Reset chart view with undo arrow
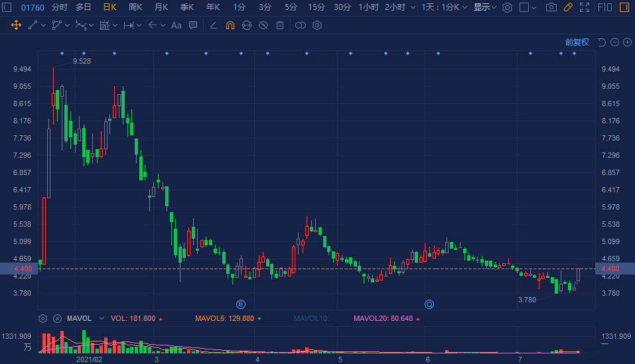635x364 pixels. [602, 42]
